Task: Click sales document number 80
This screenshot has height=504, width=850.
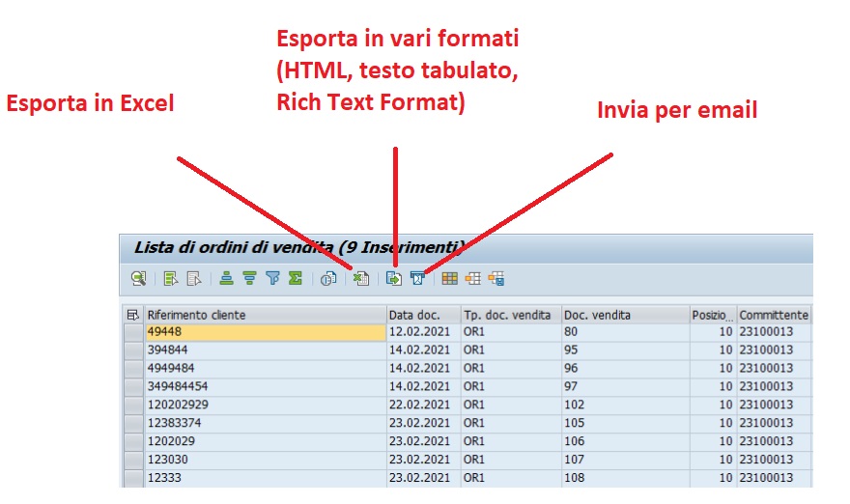Action: tap(625, 332)
